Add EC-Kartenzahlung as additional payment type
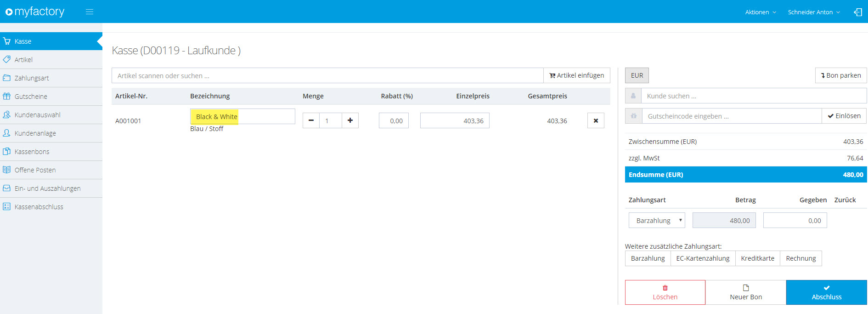The height and width of the screenshot is (314, 868). [x=703, y=258]
